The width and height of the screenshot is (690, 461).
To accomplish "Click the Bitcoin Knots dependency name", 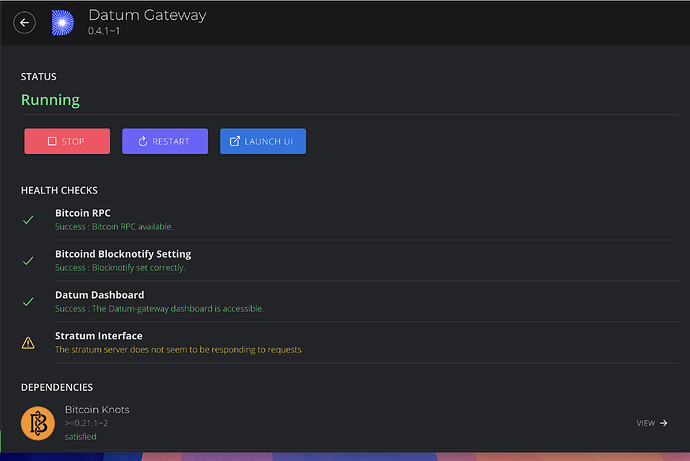I will coord(97,410).
